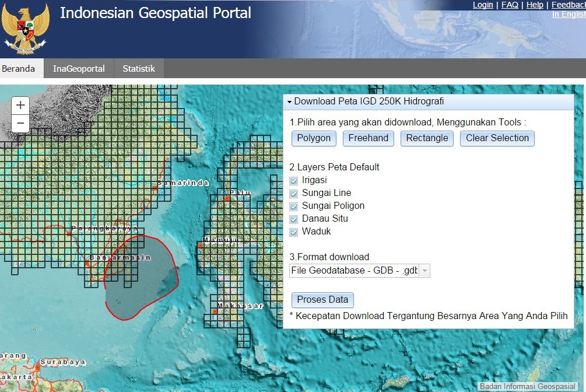The width and height of the screenshot is (586, 392).
Task: Switch to the InaGeoportal tab
Action: pos(79,68)
